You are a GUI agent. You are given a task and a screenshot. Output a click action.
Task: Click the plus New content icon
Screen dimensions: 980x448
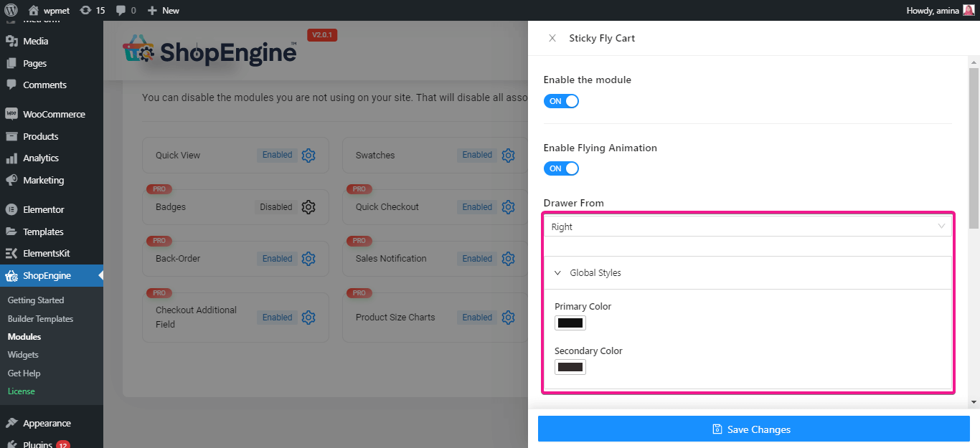152,10
